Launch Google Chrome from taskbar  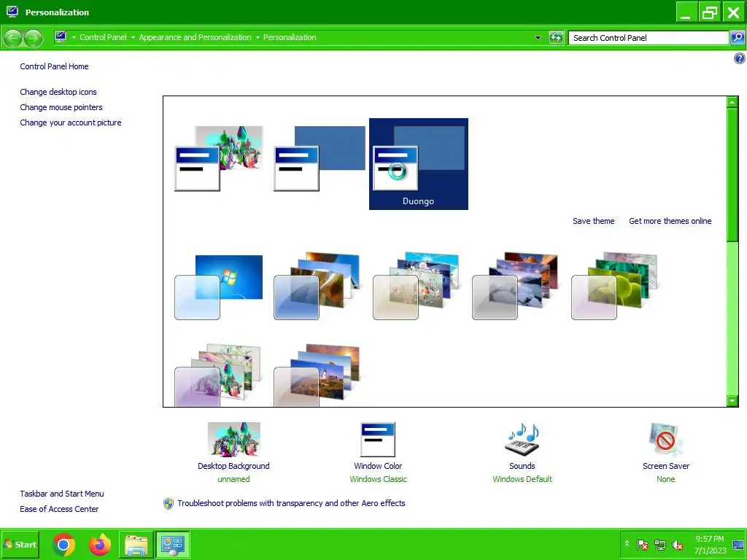pos(64,544)
